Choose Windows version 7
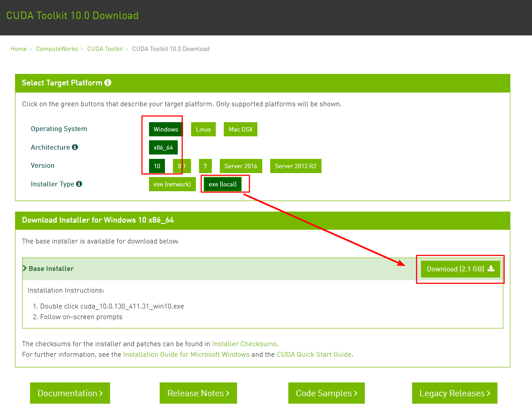532x409 pixels. click(x=205, y=166)
